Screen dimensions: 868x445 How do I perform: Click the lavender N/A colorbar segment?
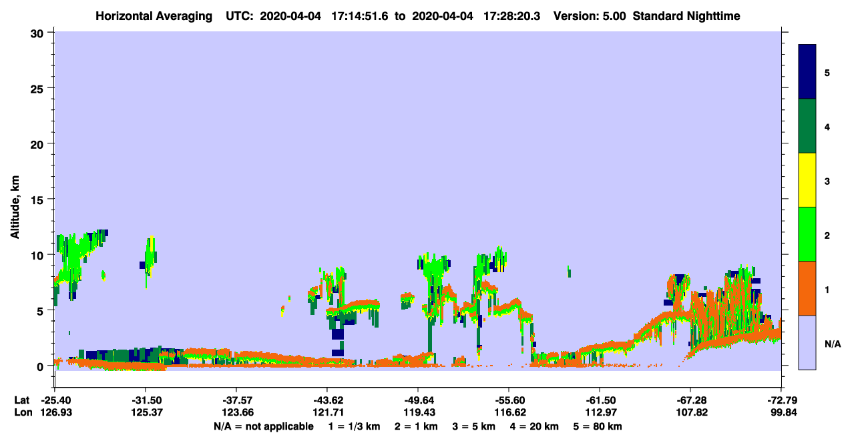tap(807, 342)
